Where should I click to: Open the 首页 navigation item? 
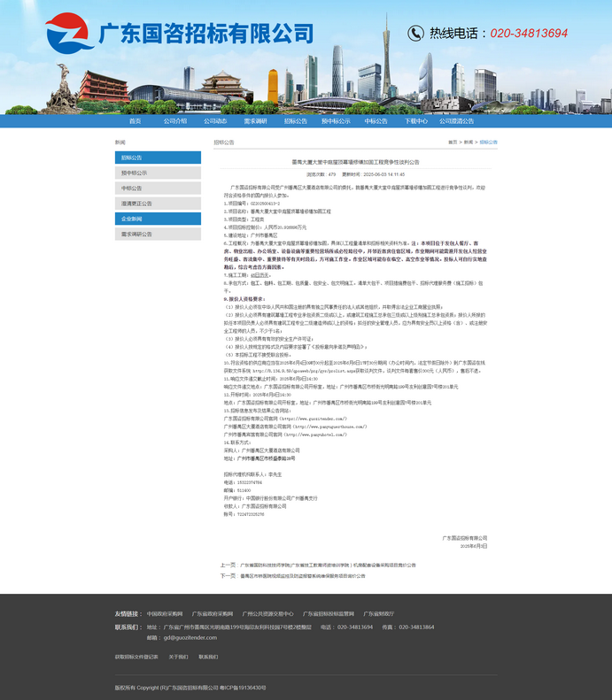pyautogui.click(x=135, y=121)
